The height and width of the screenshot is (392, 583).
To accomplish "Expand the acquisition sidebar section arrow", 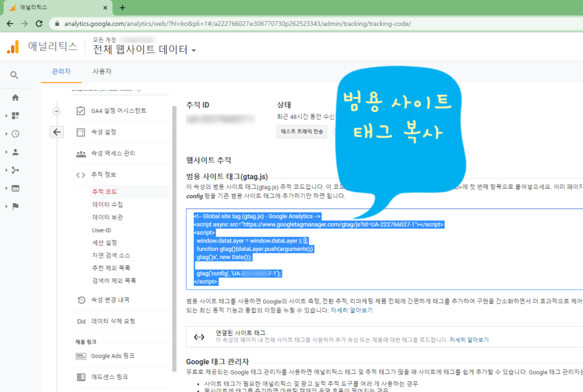I will (x=6, y=170).
